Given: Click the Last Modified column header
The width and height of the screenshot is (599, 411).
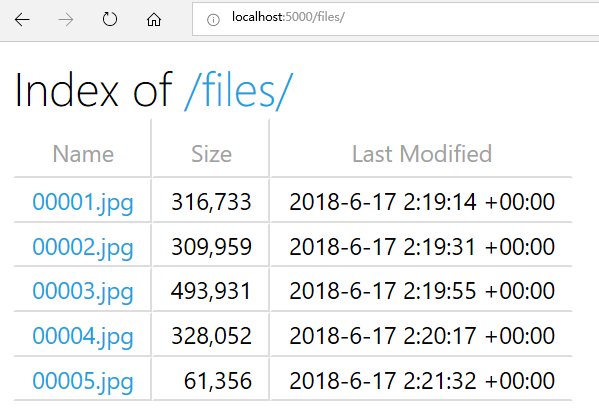Looking at the screenshot, I should point(422,154).
